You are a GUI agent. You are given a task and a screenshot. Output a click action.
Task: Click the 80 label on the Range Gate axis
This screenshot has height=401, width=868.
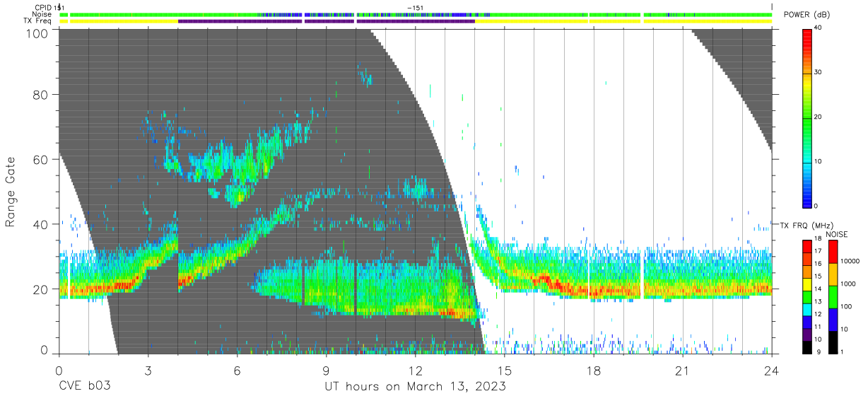(x=41, y=95)
